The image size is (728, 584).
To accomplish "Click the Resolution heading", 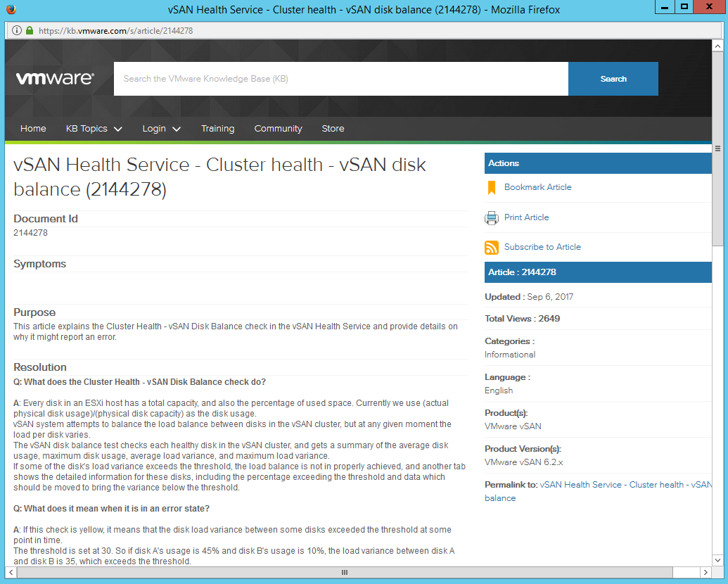I will (40, 367).
